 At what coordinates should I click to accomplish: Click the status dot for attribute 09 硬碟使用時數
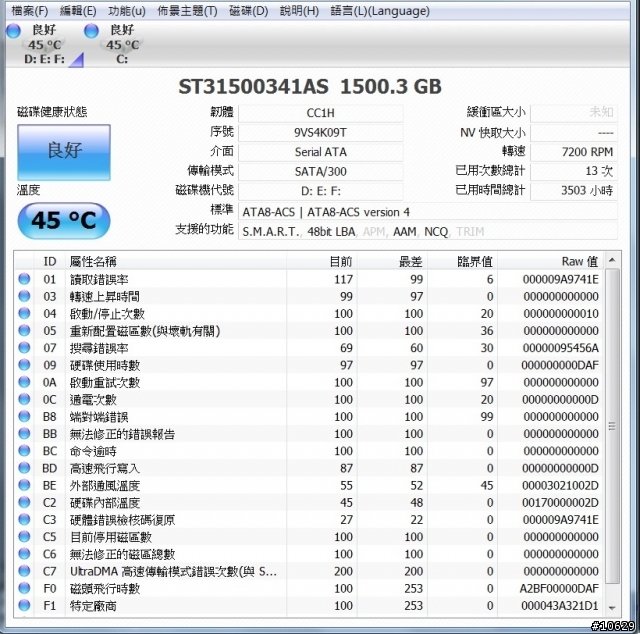tap(24, 365)
